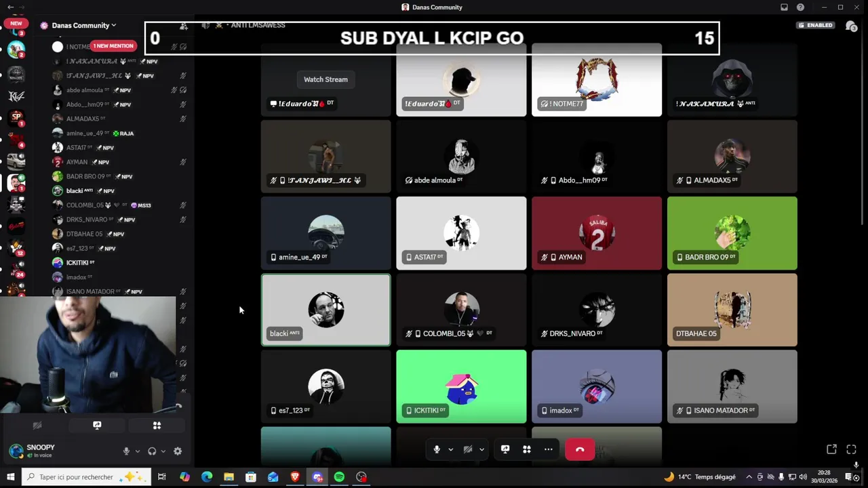Focus blacki video tile
This screenshot has width=868, height=488.
325,310
